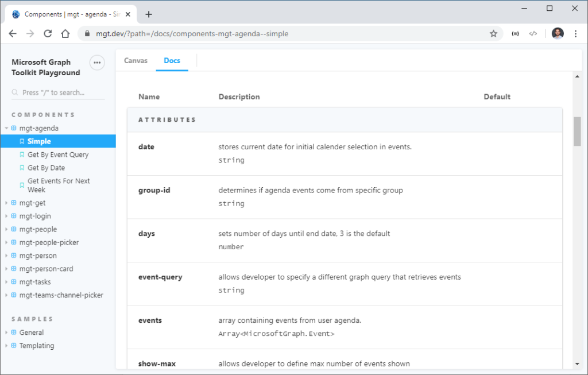
Task: Switch to the Canvas tab
Action: click(136, 60)
